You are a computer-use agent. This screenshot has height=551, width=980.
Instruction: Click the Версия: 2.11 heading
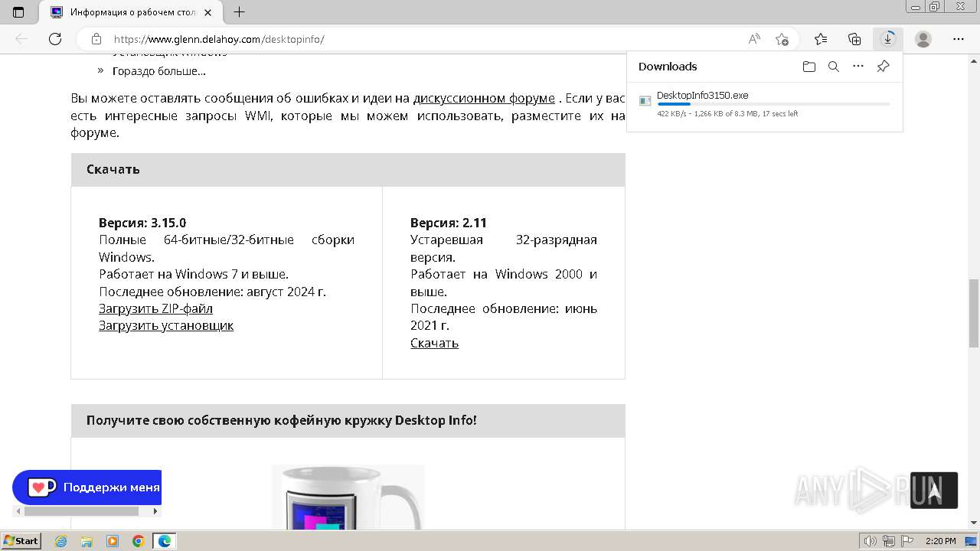[x=449, y=223]
